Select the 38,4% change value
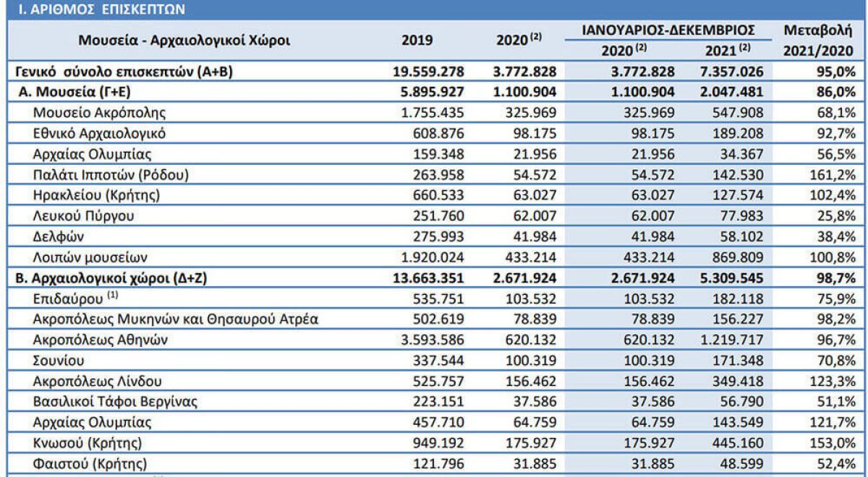 point(837,236)
